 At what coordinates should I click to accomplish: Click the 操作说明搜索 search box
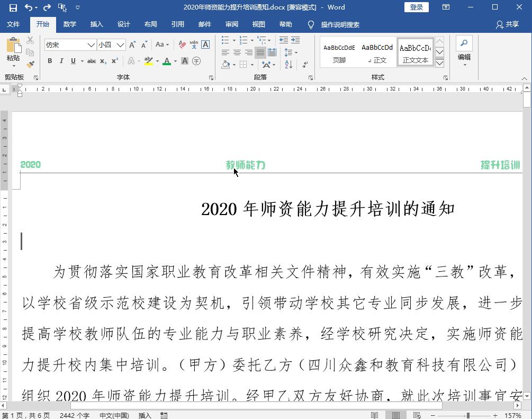(x=340, y=24)
